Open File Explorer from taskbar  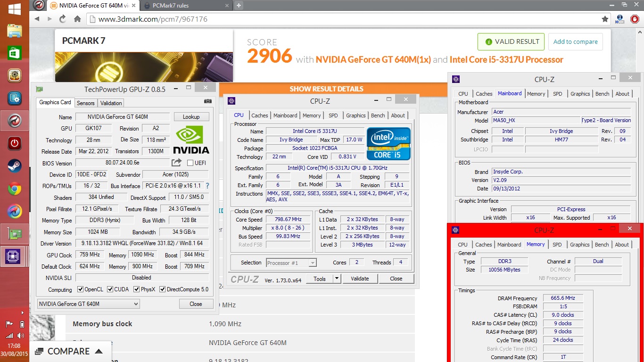(15, 31)
